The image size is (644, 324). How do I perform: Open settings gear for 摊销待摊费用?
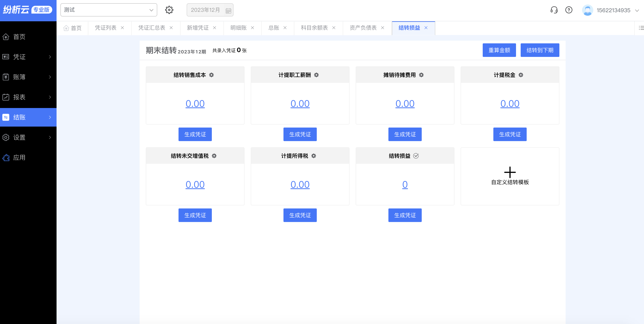pyautogui.click(x=422, y=75)
